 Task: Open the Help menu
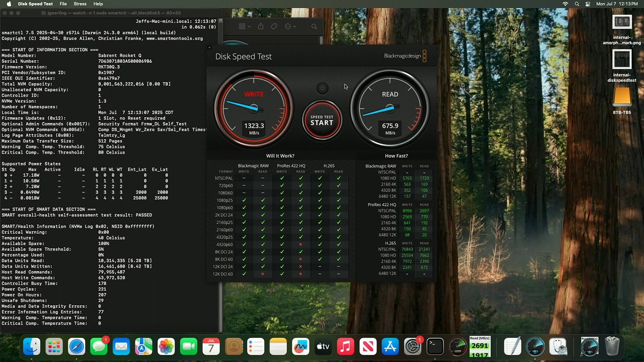tap(98, 4)
